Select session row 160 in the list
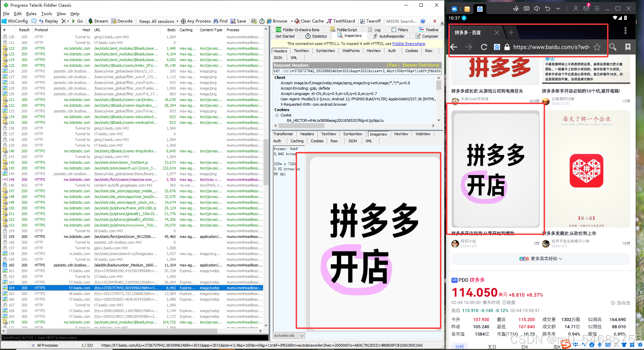Screen dimensions: 644x350 pyautogui.click(x=133, y=265)
